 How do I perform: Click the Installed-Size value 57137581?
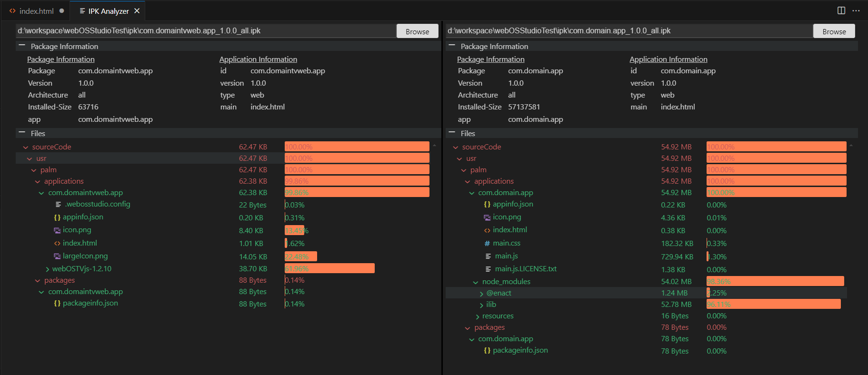[x=524, y=107]
